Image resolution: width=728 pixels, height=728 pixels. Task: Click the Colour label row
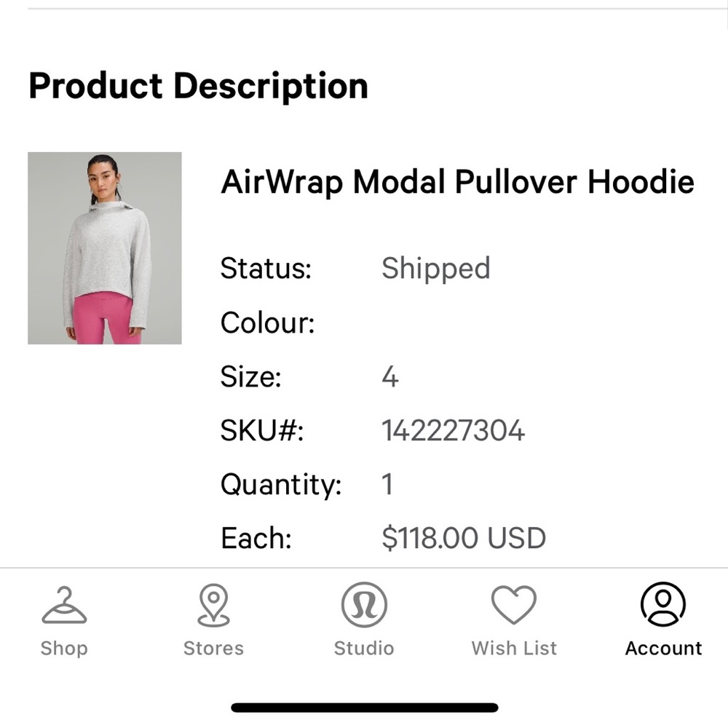[x=267, y=322]
